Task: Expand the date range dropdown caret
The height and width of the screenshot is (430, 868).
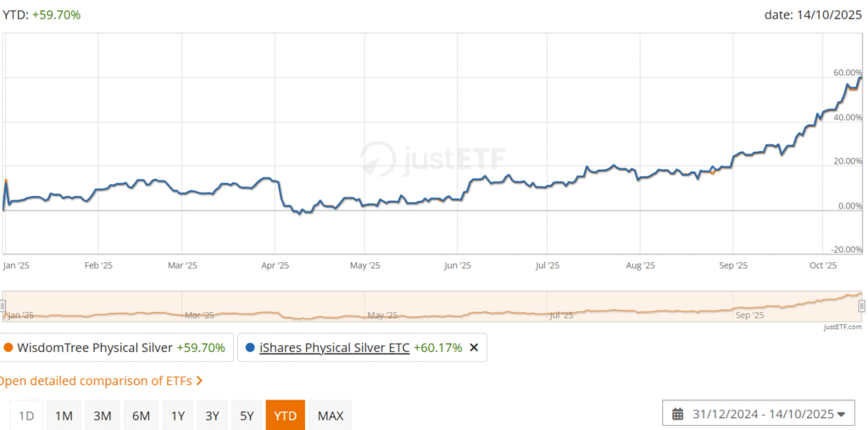Action: [x=841, y=415]
